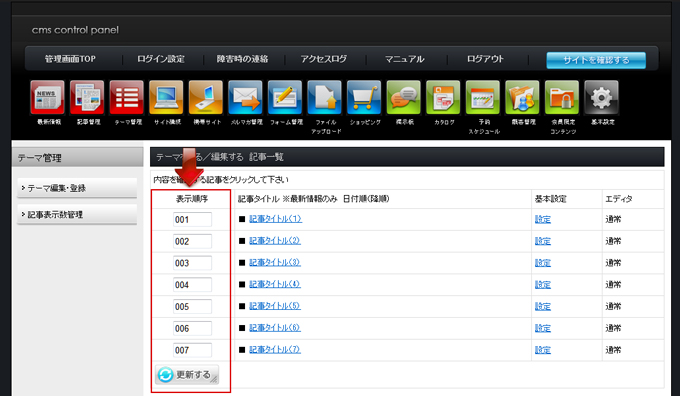Viewport: 680px width, 396px height.
Task: Click the 更新する refresh button
Action: click(x=187, y=375)
